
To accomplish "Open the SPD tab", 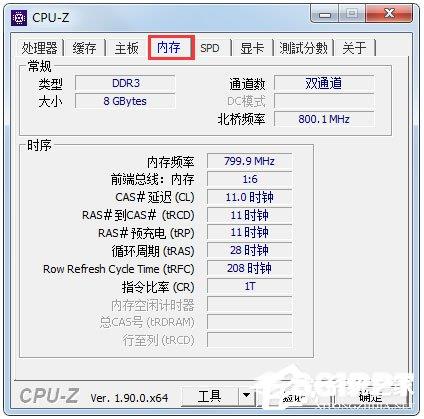I will pyautogui.click(x=210, y=48).
